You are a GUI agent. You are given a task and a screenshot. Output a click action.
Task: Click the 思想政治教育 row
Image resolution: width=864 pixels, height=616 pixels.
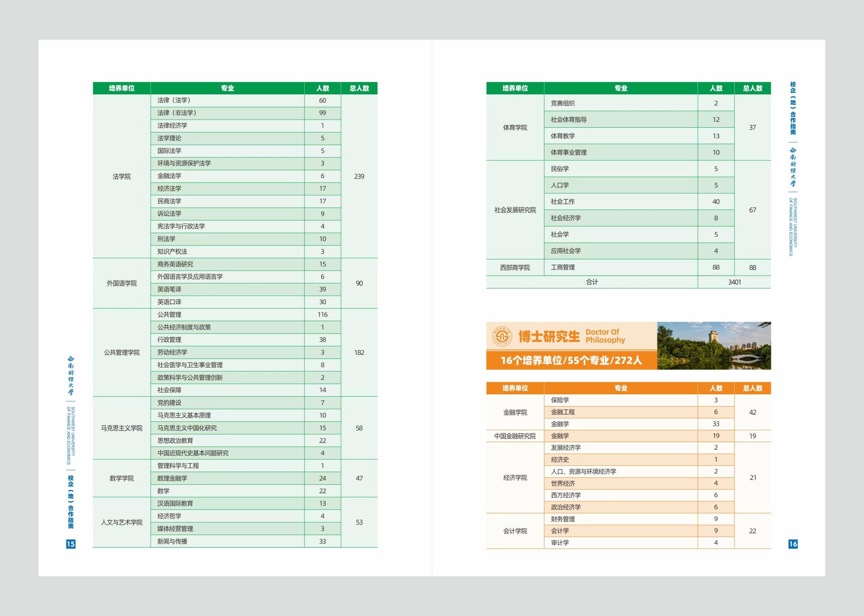point(246,441)
